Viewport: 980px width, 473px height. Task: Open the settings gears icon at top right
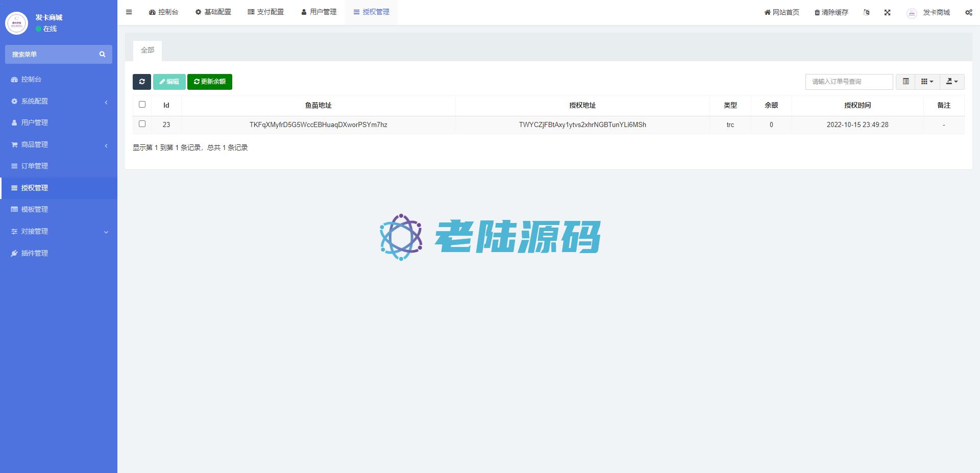click(x=968, y=12)
